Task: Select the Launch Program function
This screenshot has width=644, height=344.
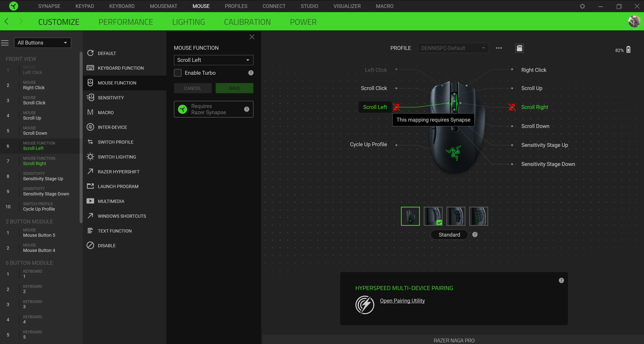Action: (118, 186)
